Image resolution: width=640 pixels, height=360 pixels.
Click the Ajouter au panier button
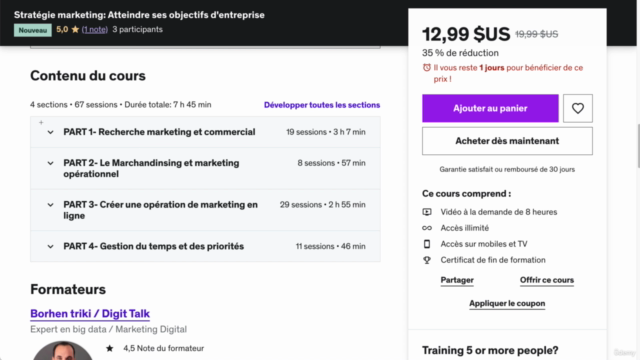pos(490,109)
